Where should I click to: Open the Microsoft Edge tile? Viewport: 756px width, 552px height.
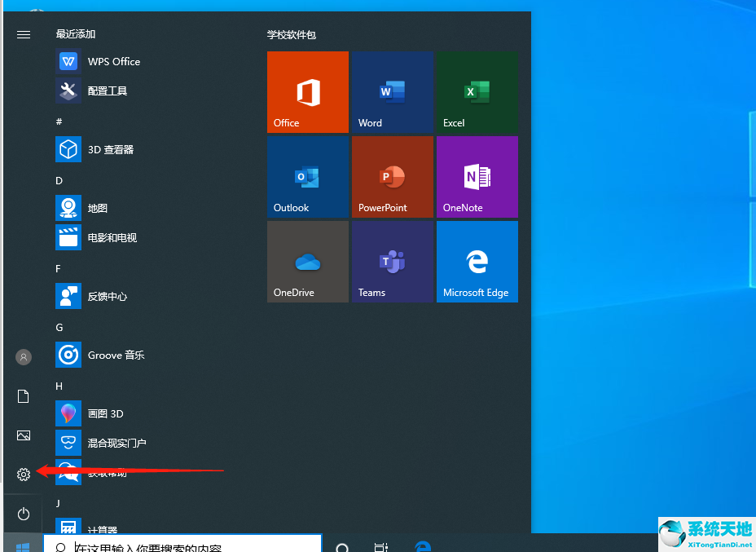pyautogui.click(x=477, y=262)
